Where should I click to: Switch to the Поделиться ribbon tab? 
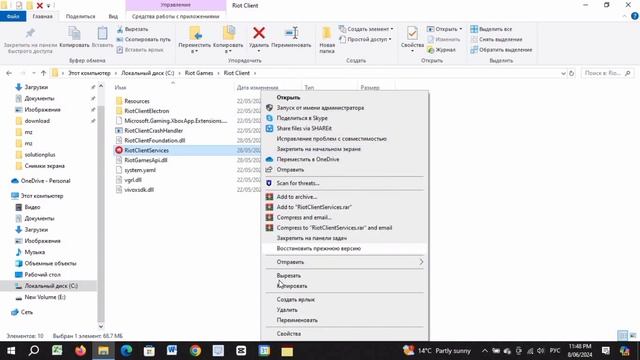80,16
